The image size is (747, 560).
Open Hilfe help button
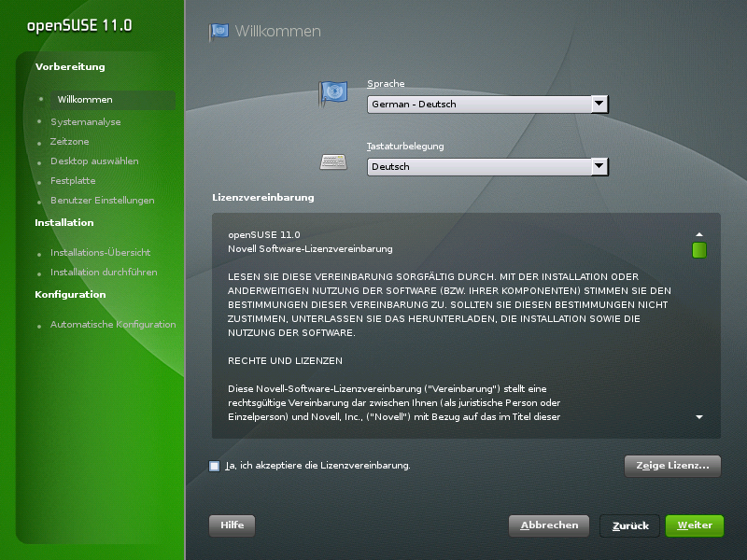pyautogui.click(x=232, y=525)
